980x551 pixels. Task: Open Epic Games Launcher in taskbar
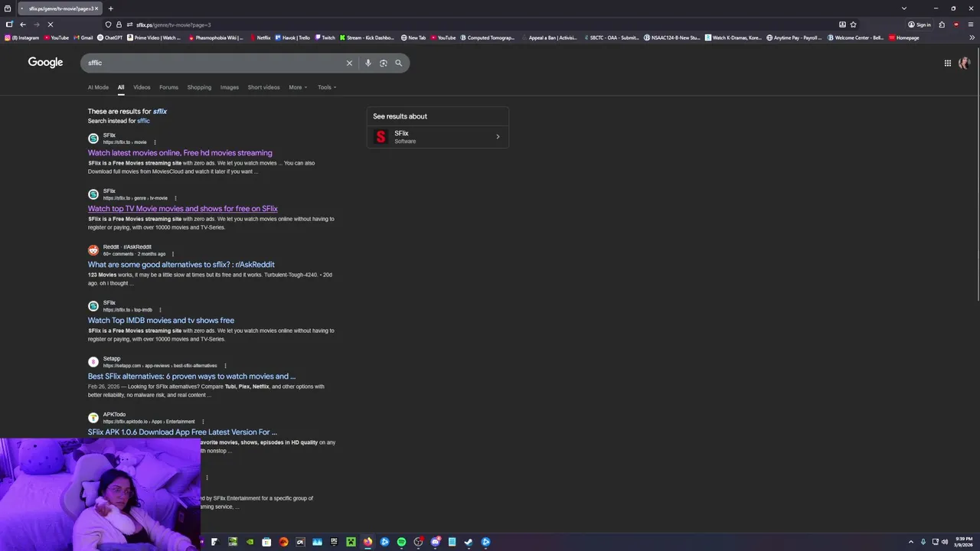coord(334,542)
